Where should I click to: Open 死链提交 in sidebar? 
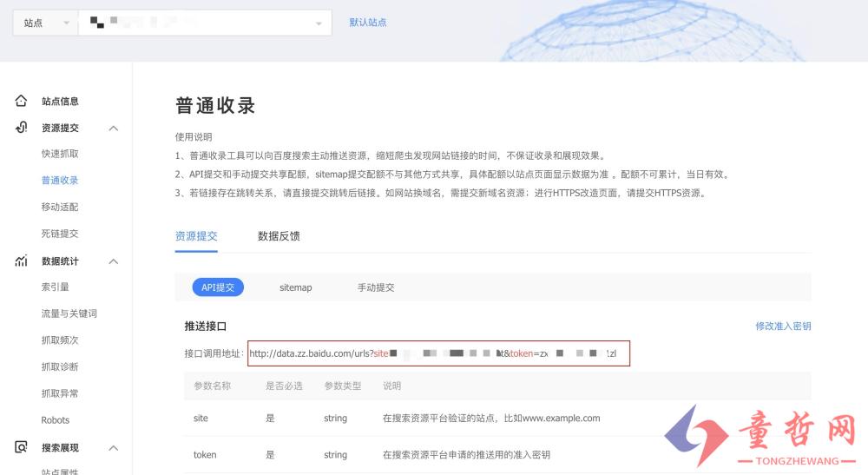(x=60, y=234)
